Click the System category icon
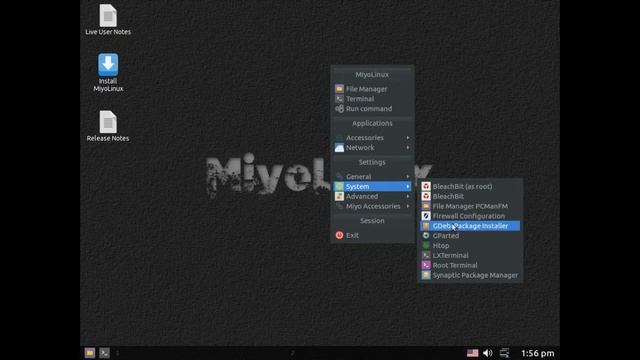 (339, 187)
